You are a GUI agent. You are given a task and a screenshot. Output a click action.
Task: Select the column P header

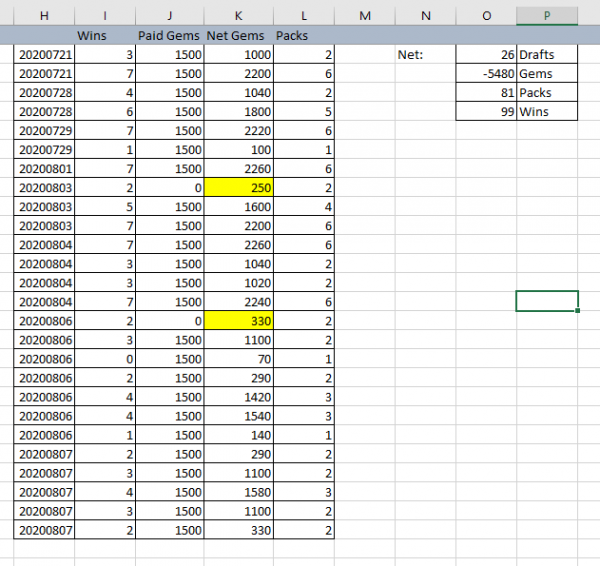(547, 14)
